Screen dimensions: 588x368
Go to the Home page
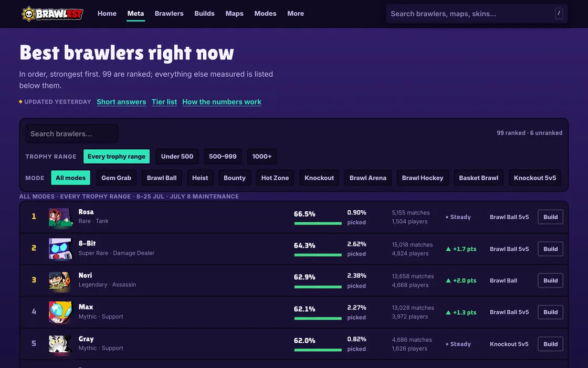107,14
